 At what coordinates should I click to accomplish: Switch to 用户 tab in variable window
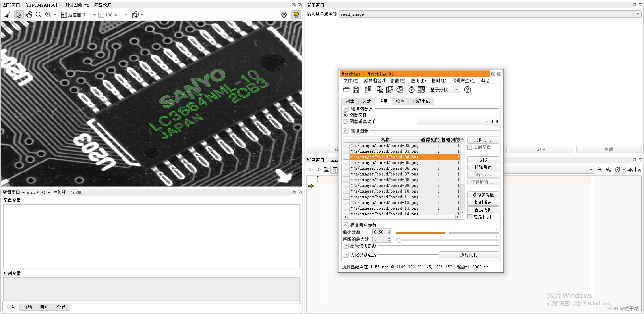coord(44,307)
